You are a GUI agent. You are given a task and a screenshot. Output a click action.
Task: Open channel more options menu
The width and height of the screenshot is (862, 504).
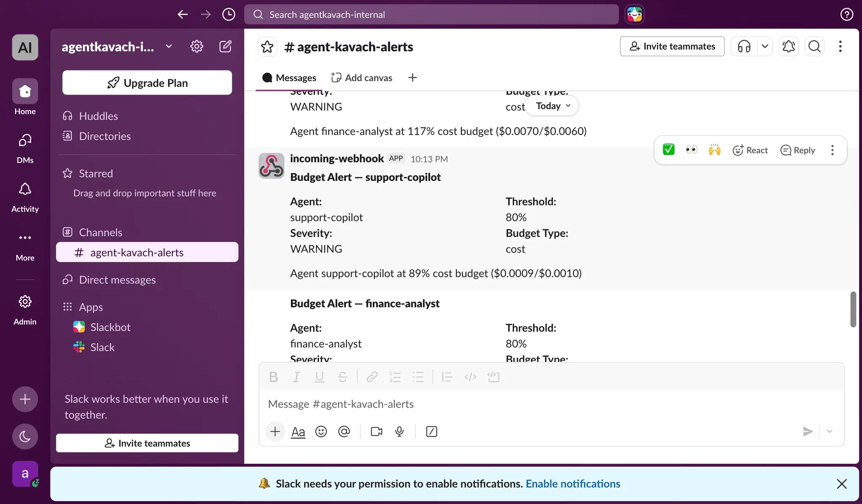pyautogui.click(x=840, y=46)
